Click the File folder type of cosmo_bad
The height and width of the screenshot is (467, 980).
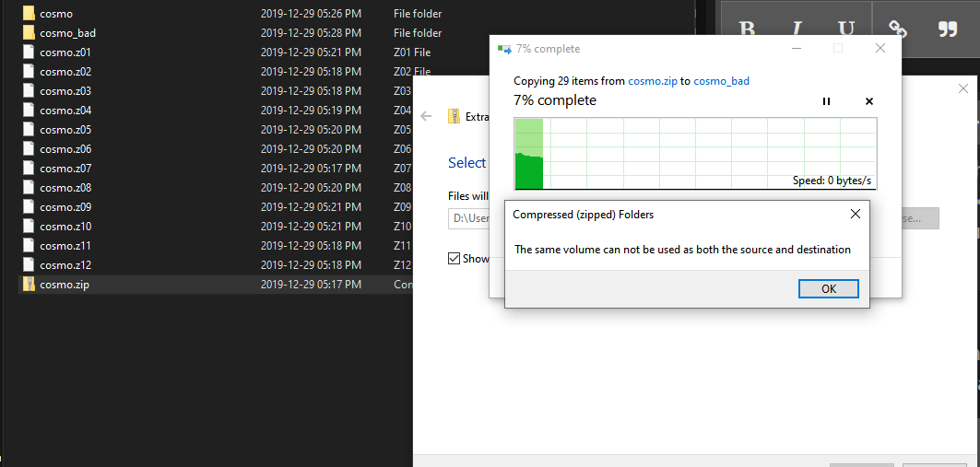pos(418,32)
